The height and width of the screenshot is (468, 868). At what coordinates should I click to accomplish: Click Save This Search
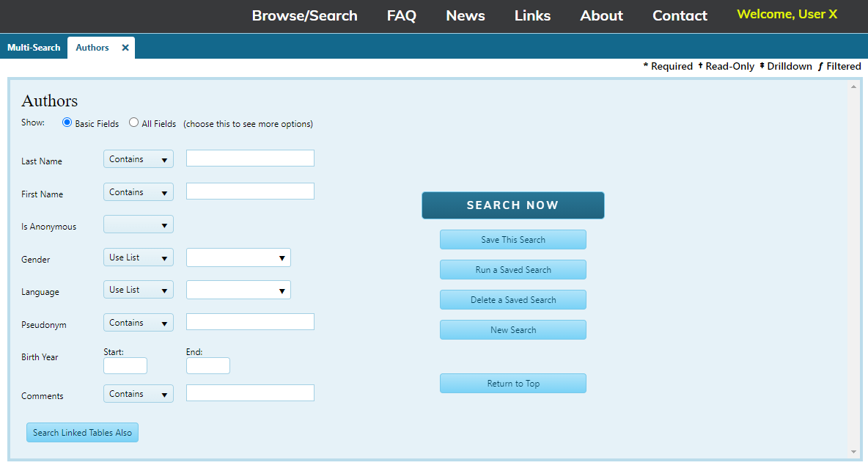pyautogui.click(x=512, y=240)
